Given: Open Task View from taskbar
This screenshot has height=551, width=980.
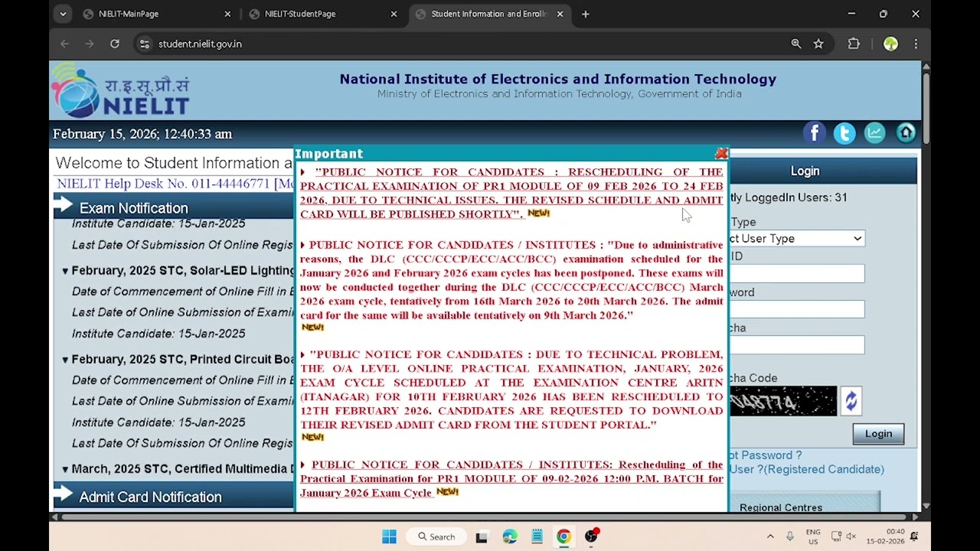Looking at the screenshot, I should [x=482, y=536].
